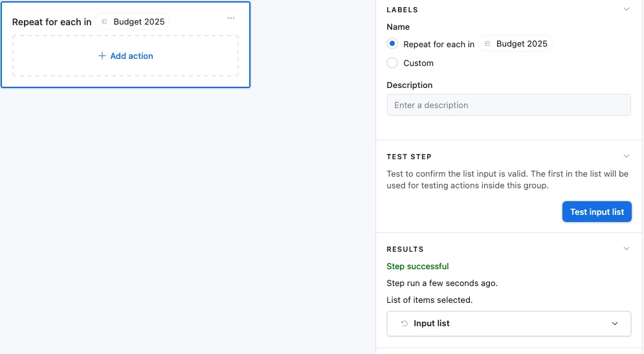Choose the Custom name radio button
This screenshot has width=644, height=354.
(x=392, y=63)
